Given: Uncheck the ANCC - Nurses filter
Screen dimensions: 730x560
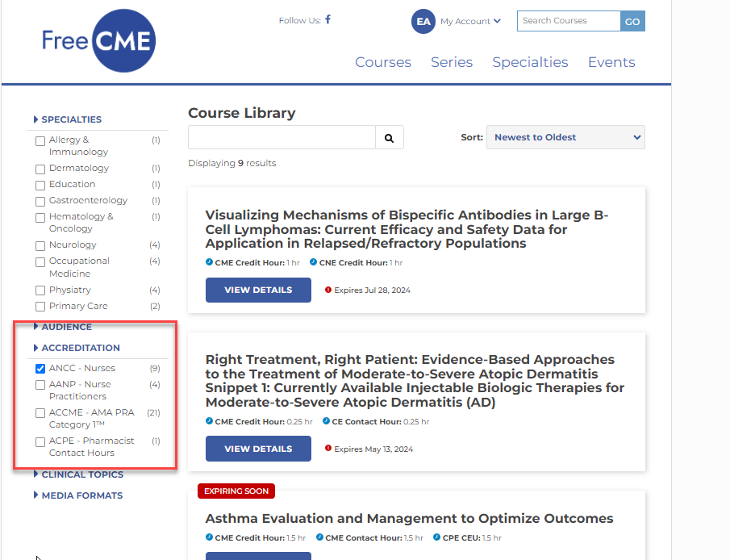Looking at the screenshot, I should click(x=40, y=368).
